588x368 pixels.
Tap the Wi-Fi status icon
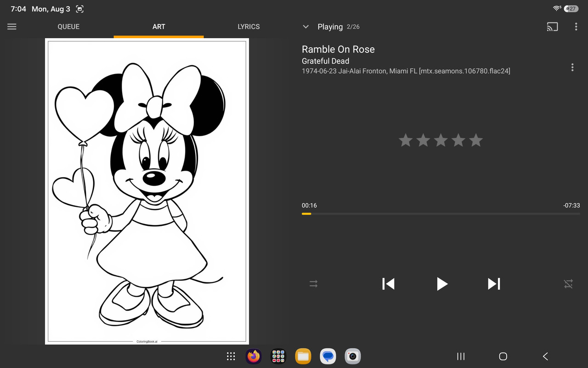pyautogui.click(x=557, y=8)
